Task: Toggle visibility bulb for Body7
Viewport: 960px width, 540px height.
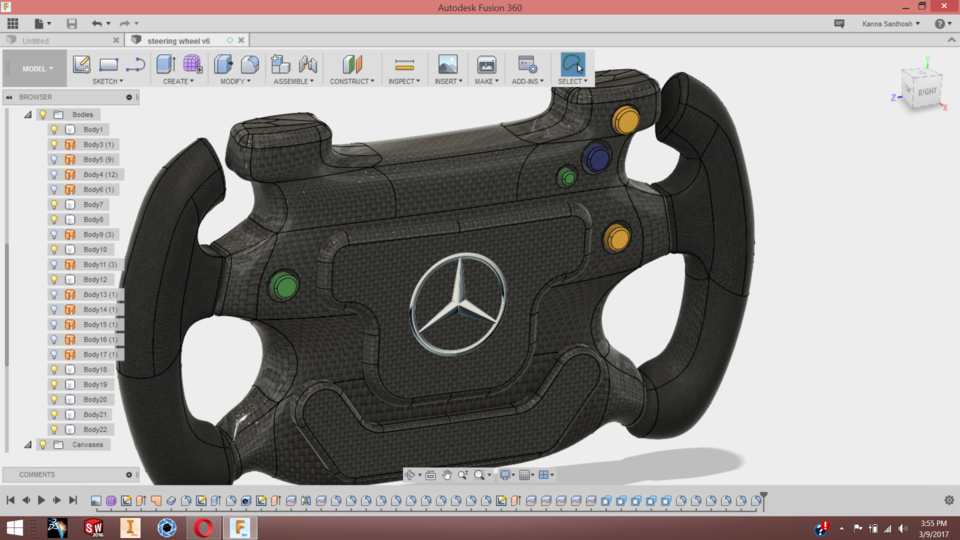Action: coord(54,204)
